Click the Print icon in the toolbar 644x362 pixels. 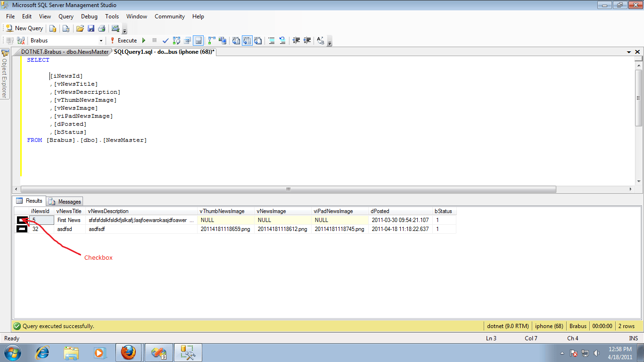click(101, 28)
